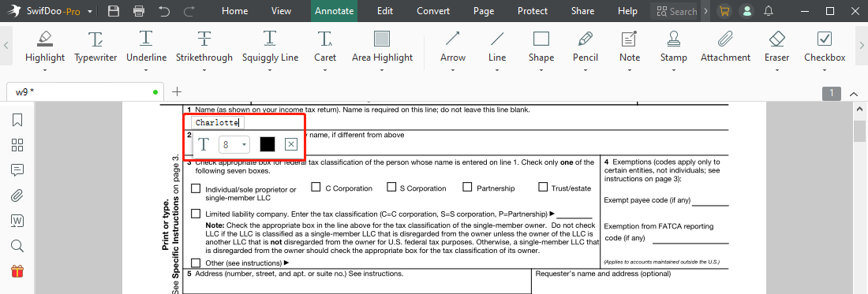Screen dimensions: 868x294
Task: Open the Help tab
Action: point(627,11)
